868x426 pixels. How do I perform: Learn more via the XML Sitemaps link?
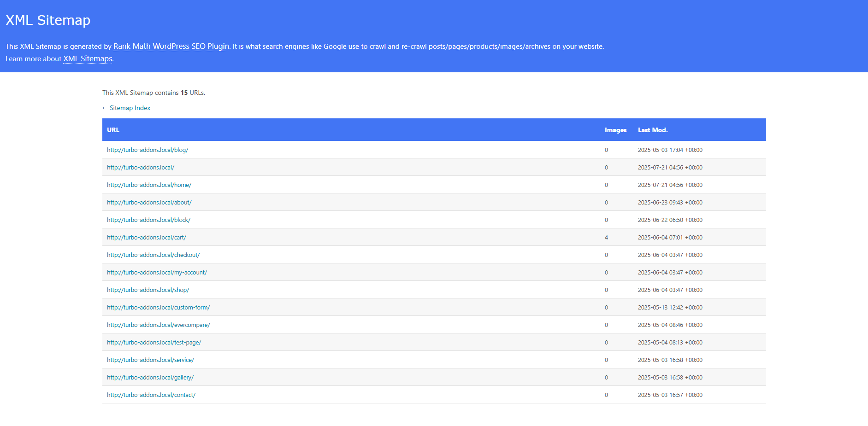(87, 59)
